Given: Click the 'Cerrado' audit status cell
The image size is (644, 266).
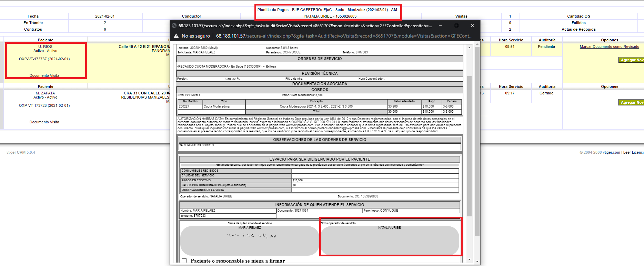Looking at the screenshot, I should click(546, 93).
